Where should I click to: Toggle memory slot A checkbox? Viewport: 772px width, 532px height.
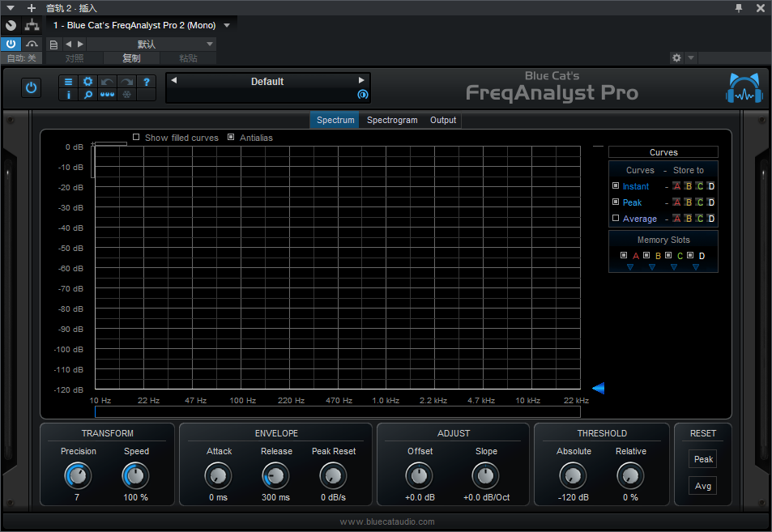pyautogui.click(x=624, y=255)
